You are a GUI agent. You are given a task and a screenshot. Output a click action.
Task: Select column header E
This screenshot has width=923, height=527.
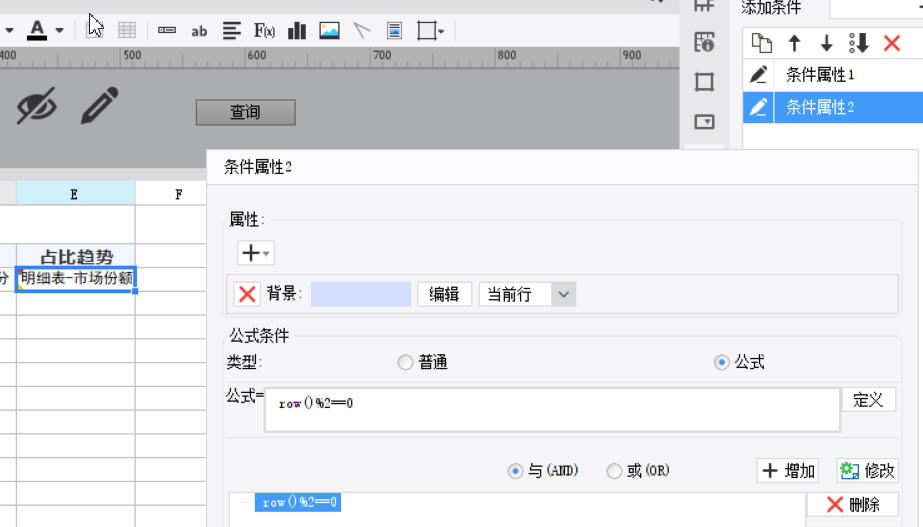75,194
